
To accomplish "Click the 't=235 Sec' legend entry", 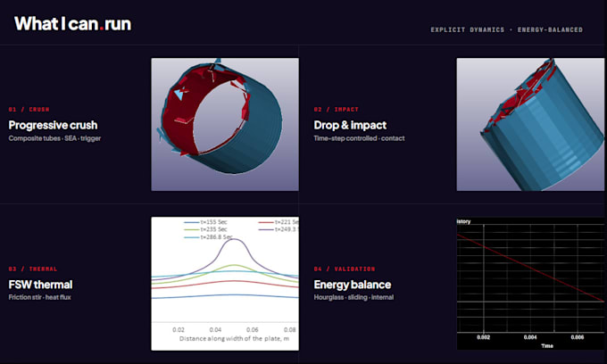I will 206,229.
